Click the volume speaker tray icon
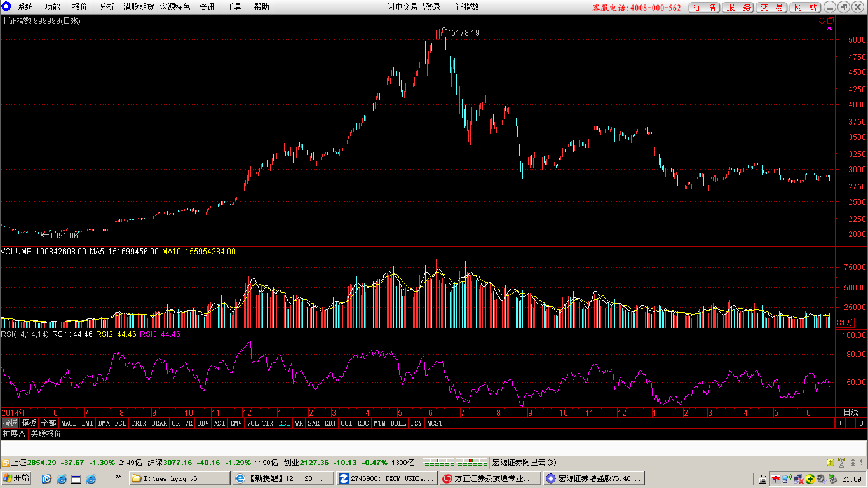 (821, 478)
